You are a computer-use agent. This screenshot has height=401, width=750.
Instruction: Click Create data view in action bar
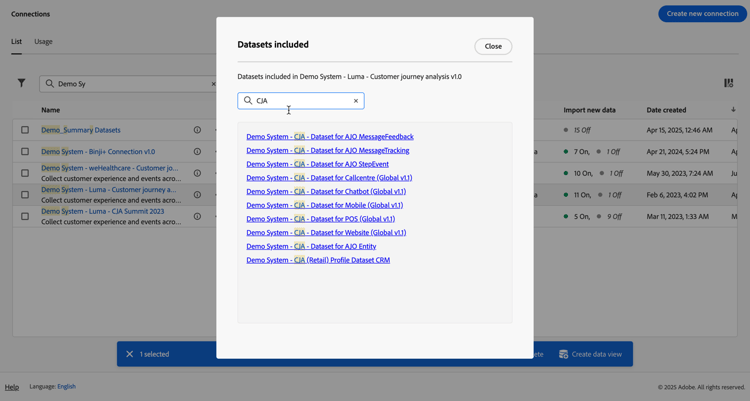(x=591, y=354)
